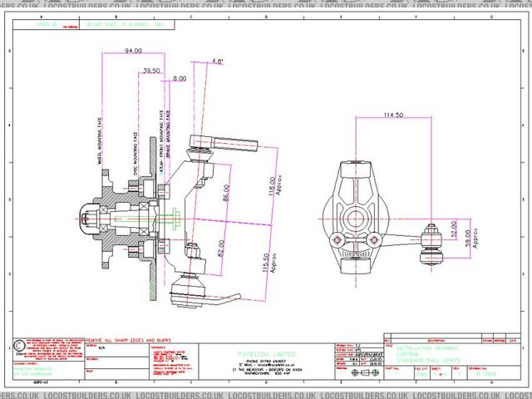The width and height of the screenshot is (532, 399).
Task: Select the copyright symbol in title block
Action: point(20,345)
